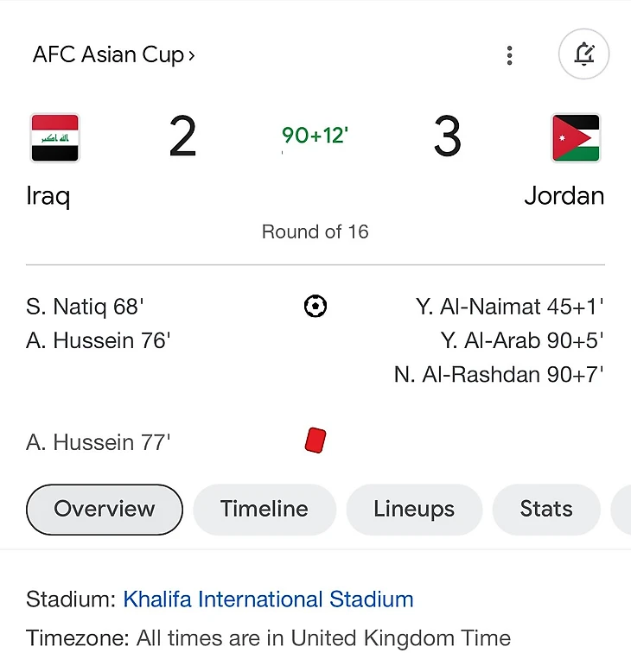This screenshot has width=631, height=672.
Task: Click the Jordan flag icon
Action: click(x=576, y=138)
